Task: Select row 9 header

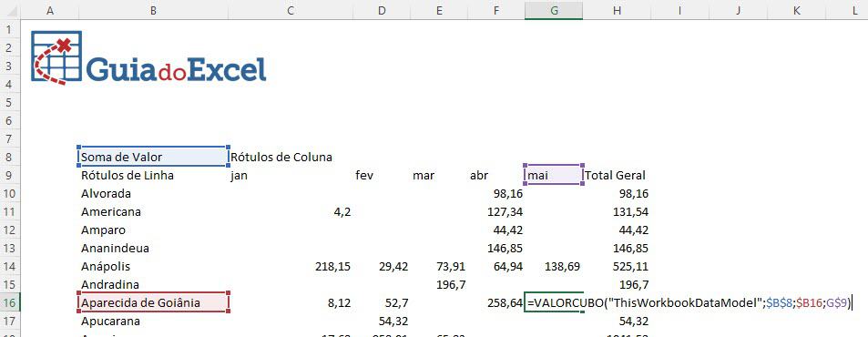Action: 10,175
